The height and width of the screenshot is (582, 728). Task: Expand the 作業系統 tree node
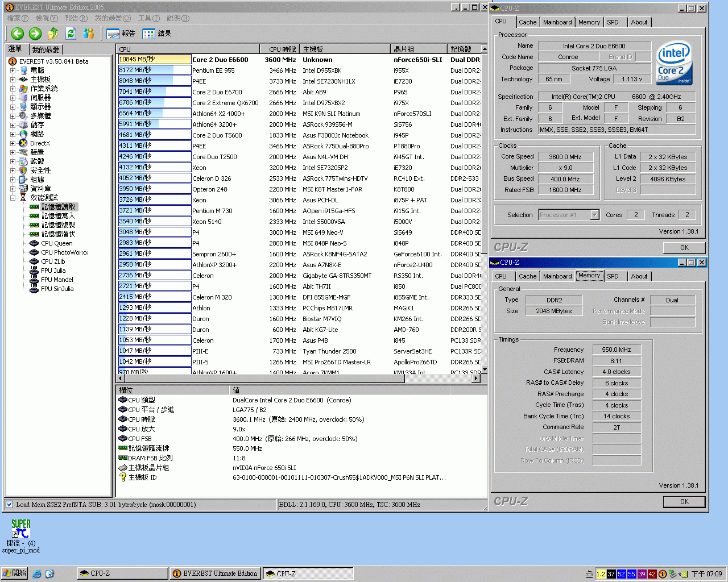point(13,89)
